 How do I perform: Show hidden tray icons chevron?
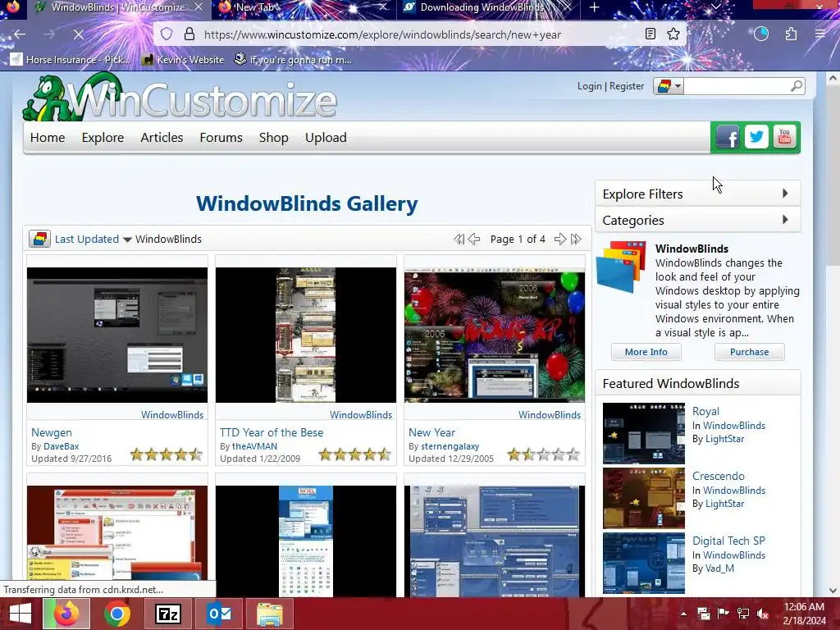683,614
